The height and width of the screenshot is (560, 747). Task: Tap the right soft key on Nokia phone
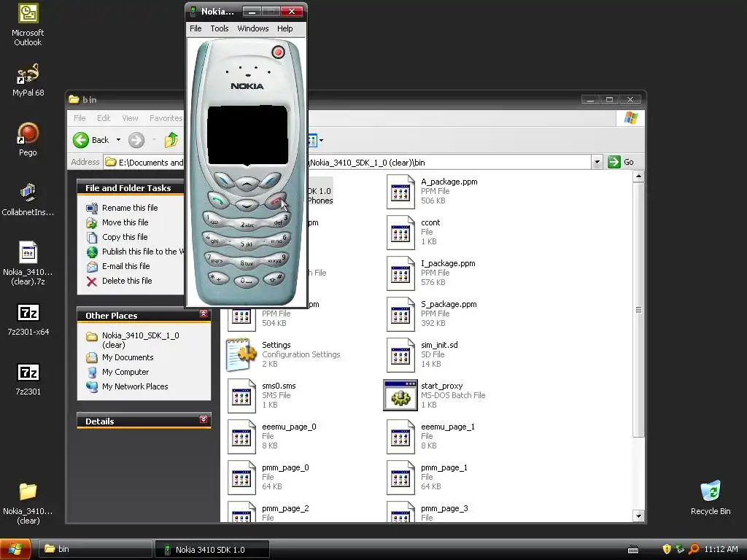pyautogui.click(x=270, y=181)
